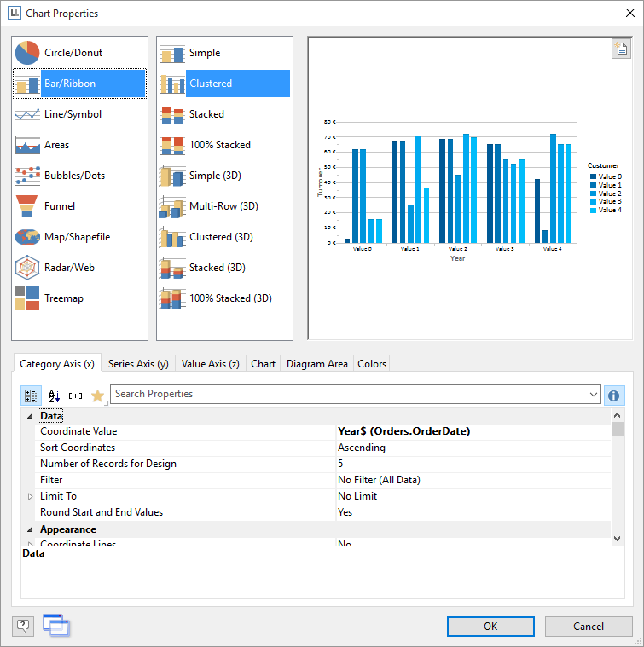
Task: Toggle the favorites star filter
Action: [97, 395]
